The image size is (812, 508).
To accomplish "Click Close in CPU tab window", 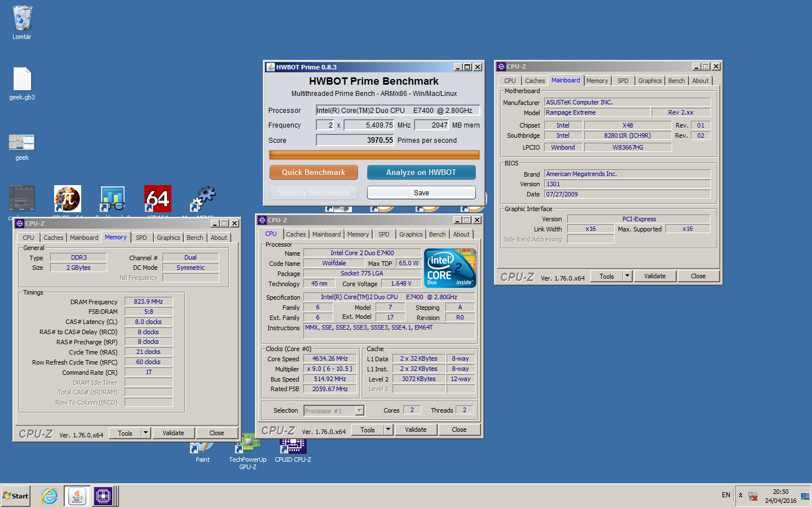I will 459,430.
